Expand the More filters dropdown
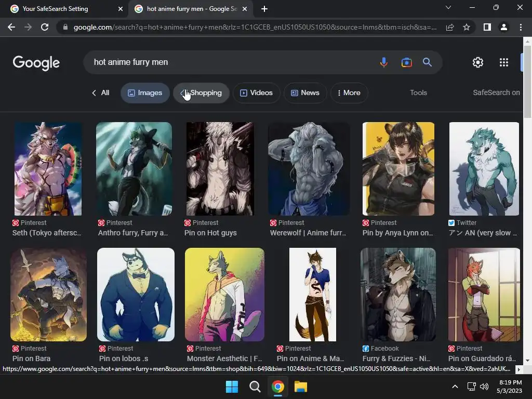Screen dimensions: 532x399 tap(349, 92)
